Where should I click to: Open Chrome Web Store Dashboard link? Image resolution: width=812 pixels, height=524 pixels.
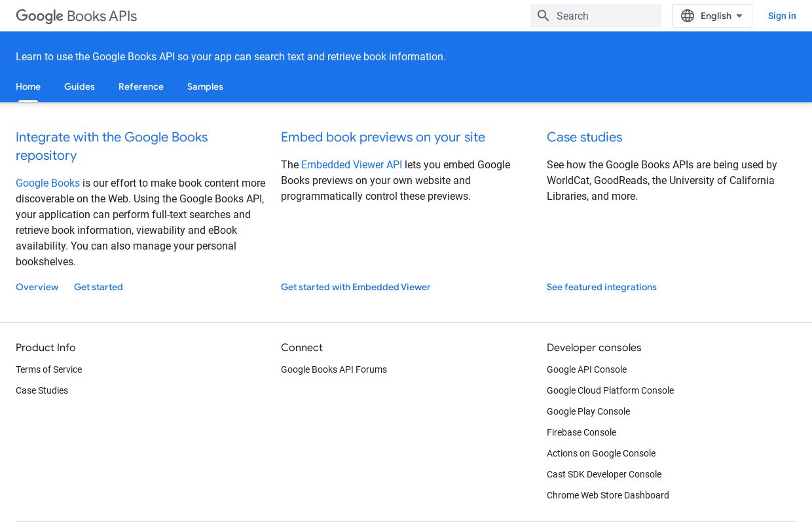[x=608, y=495]
